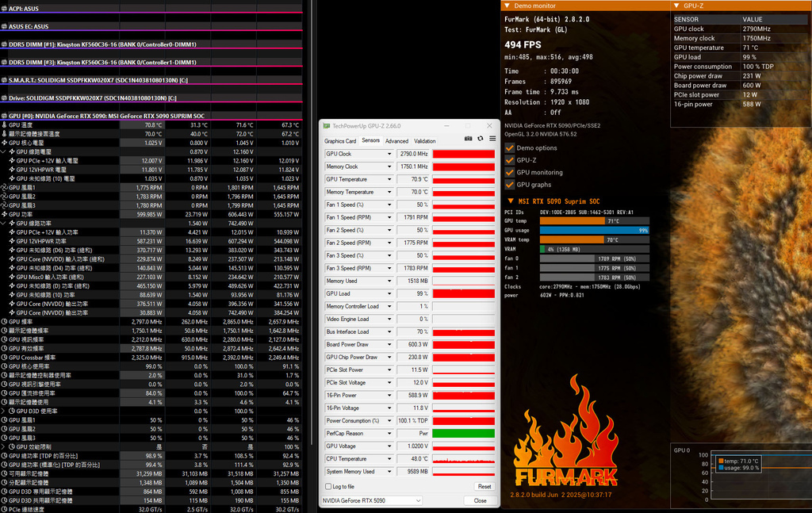Click the Reset button in GPU-Z
The image size is (812, 513).
(485, 487)
